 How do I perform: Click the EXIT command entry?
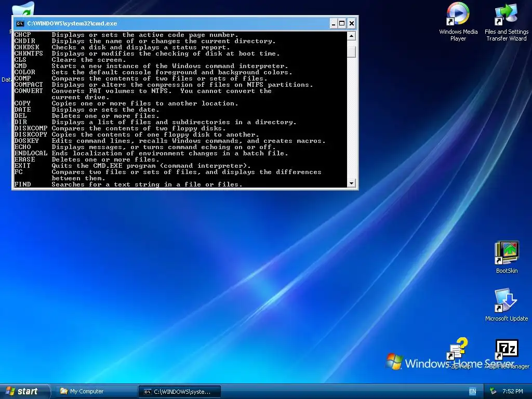click(x=132, y=166)
